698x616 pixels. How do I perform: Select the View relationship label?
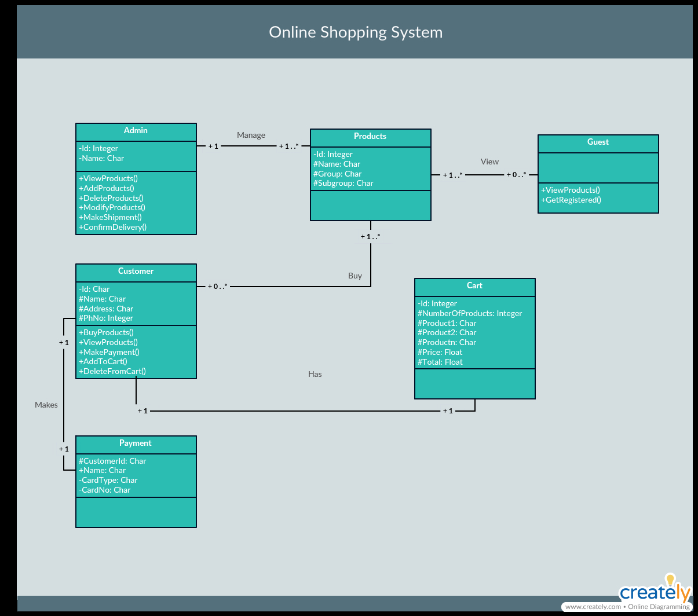click(489, 162)
